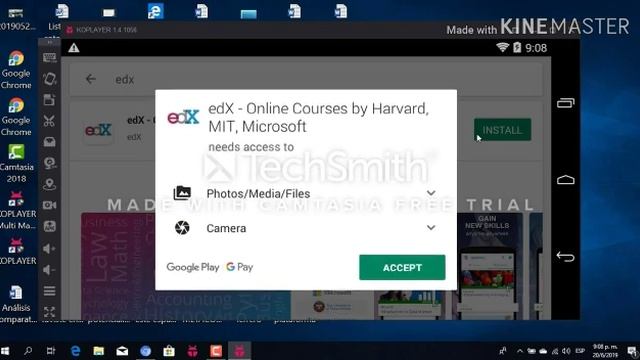Open Task View on taskbar
The width and height of the screenshot is (640, 360).
click(x=51, y=351)
